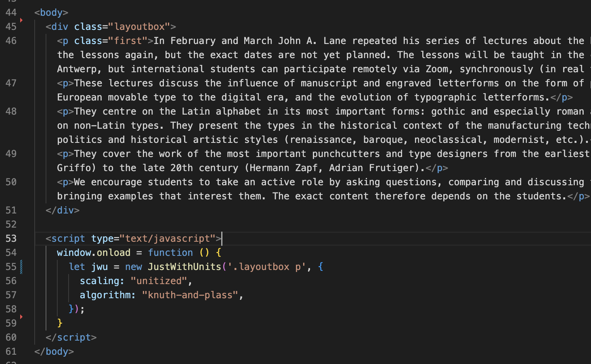Click the jwu variable name on line 55
Screen dimensions: 591x364
click(99, 267)
